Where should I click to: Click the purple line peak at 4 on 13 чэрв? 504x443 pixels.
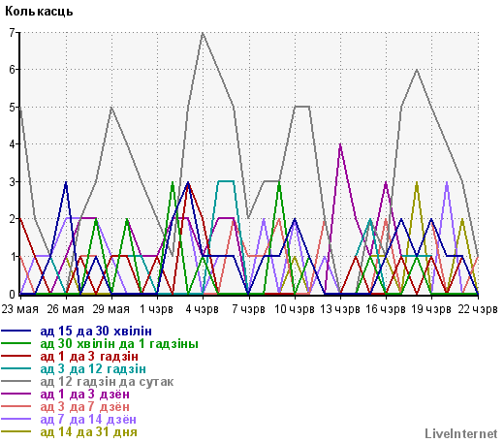340,144
